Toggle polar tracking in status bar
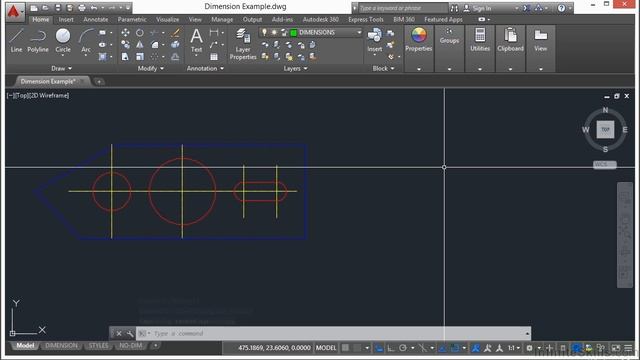This screenshot has width=640, height=360. 403,348
